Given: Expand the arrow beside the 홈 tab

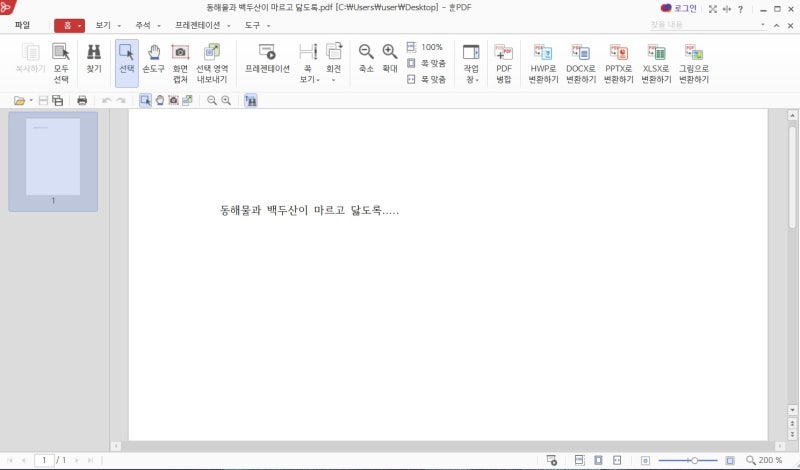Looking at the screenshot, I should (x=80, y=26).
